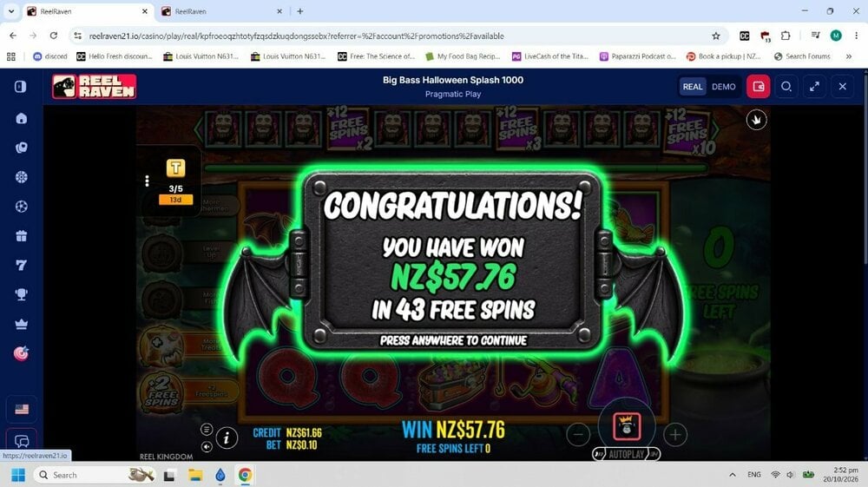
Task: Show hidden system tray icons
Action: (732, 475)
